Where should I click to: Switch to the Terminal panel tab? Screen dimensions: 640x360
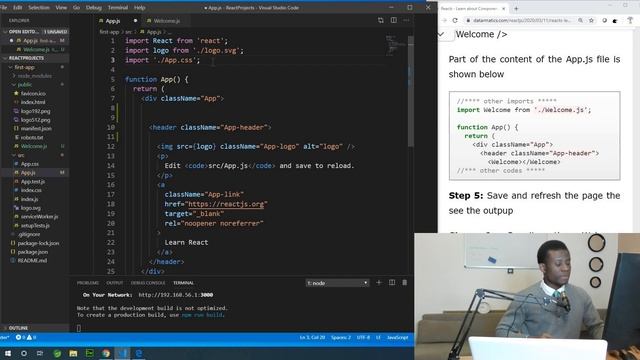point(183,283)
